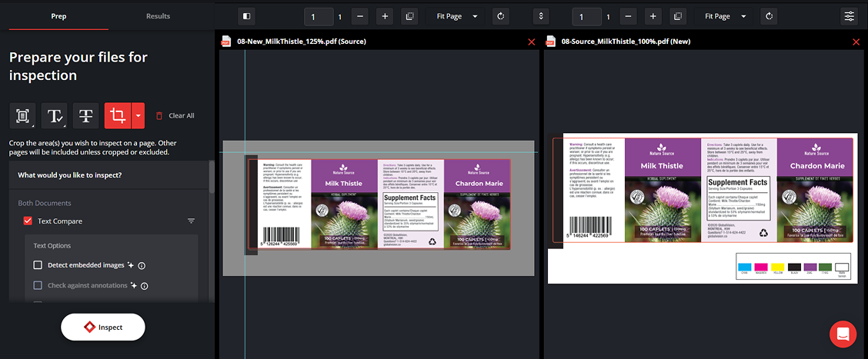Open viewer settings sliders icon
Screen dimensions: 868x359
[850, 16]
